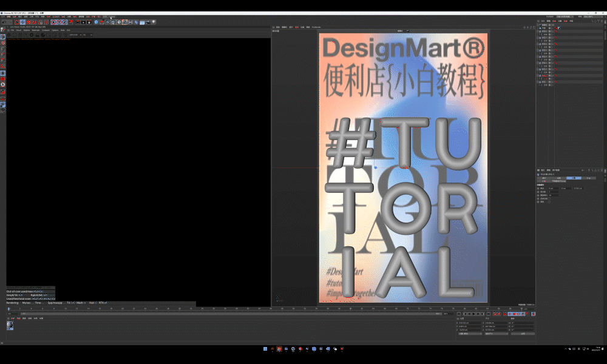Viewport: 607px width, 364px height.
Task: Open Octane Live Viewer settings gear
Action: click(32, 35)
